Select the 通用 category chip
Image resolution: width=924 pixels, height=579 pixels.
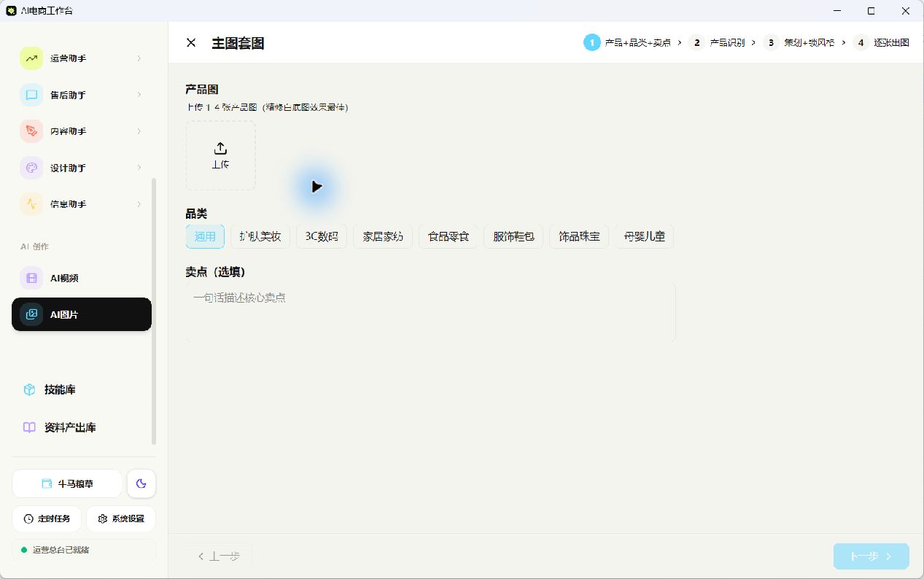point(205,236)
